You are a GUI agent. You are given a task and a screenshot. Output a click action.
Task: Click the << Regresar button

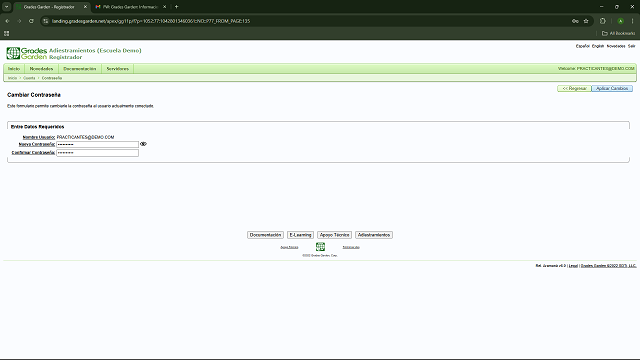pyautogui.click(x=574, y=89)
